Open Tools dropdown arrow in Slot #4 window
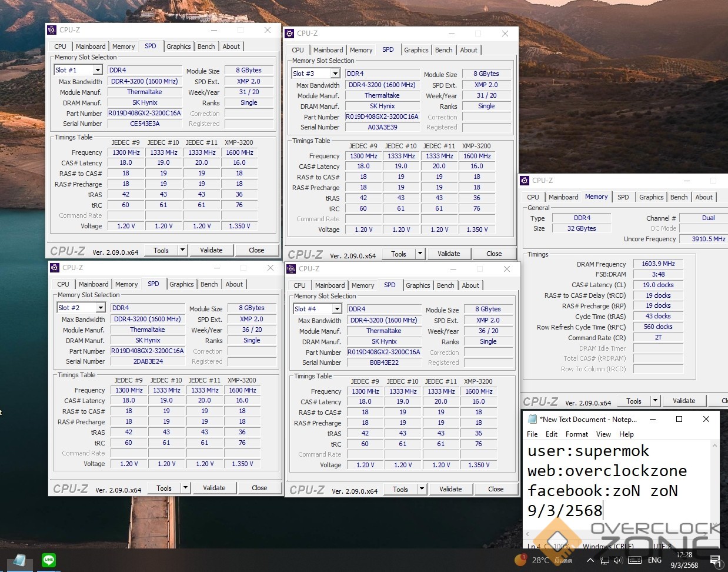The height and width of the screenshot is (572, 728). coord(422,489)
